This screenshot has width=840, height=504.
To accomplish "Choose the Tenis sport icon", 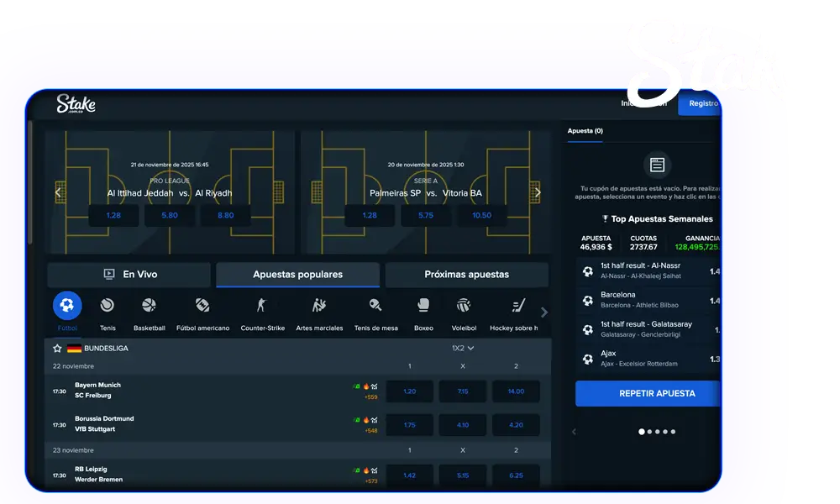I will pyautogui.click(x=108, y=306).
